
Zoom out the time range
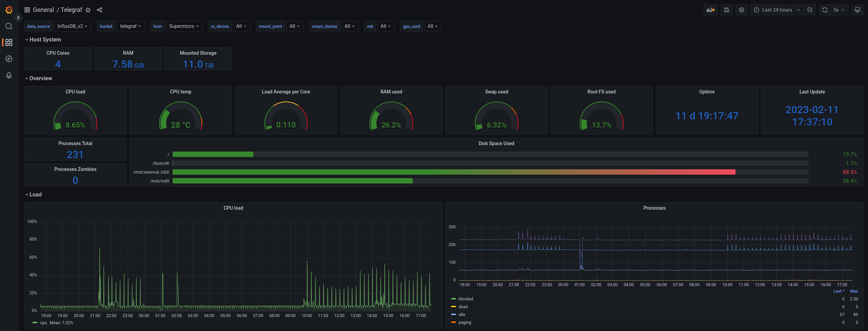[810, 10]
